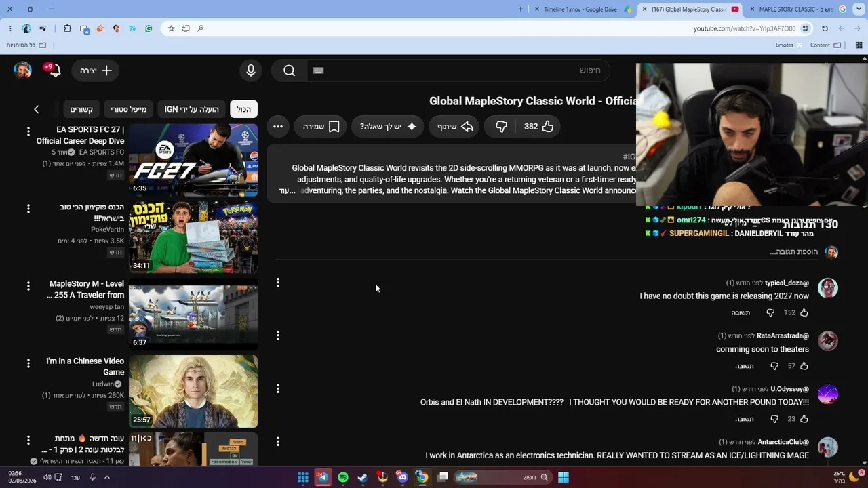Share the video with the arrow button
This screenshot has width=868, height=488.
coord(455,127)
